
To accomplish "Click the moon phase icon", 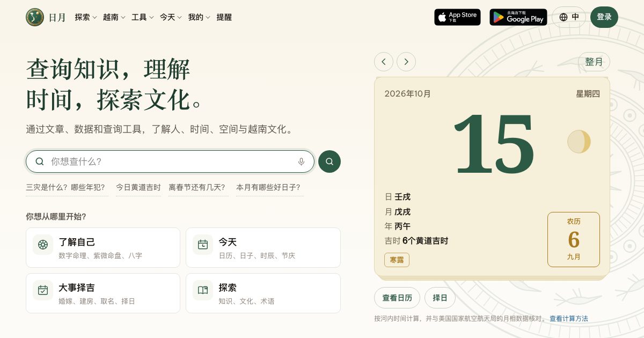I will (x=579, y=142).
